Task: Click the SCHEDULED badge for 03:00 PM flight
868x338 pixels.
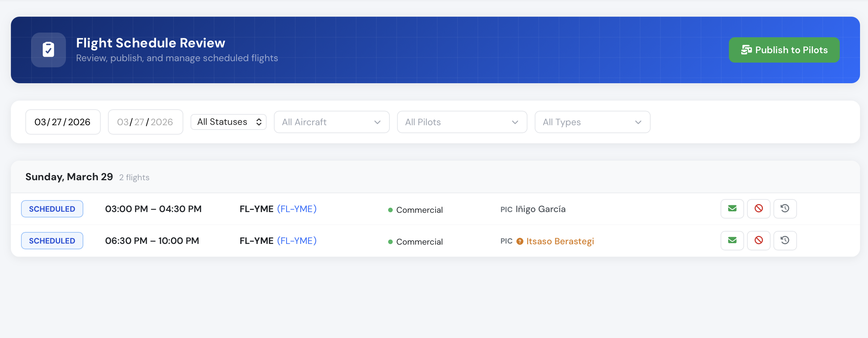Action: click(x=52, y=209)
